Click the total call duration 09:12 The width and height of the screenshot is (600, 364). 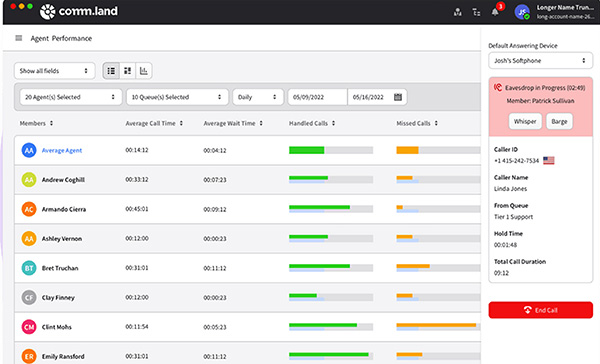point(501,273)
